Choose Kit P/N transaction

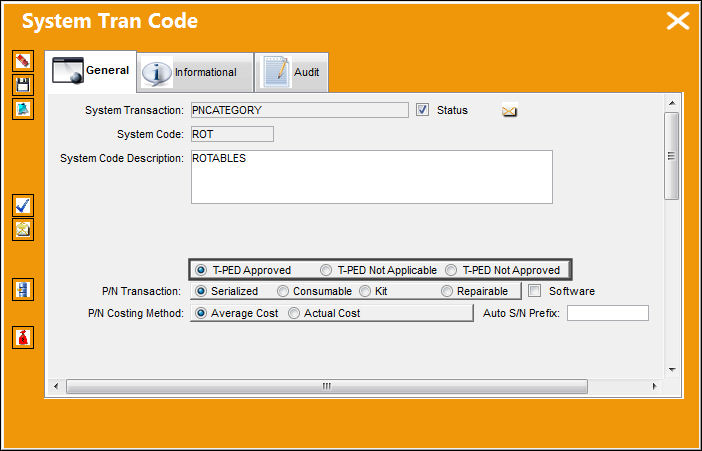tap(365, 291)
